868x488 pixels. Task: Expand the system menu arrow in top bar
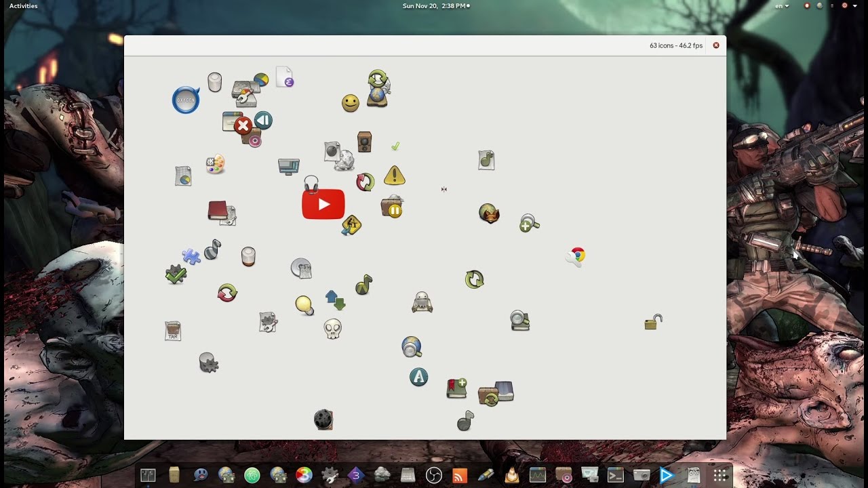(855, 6)
